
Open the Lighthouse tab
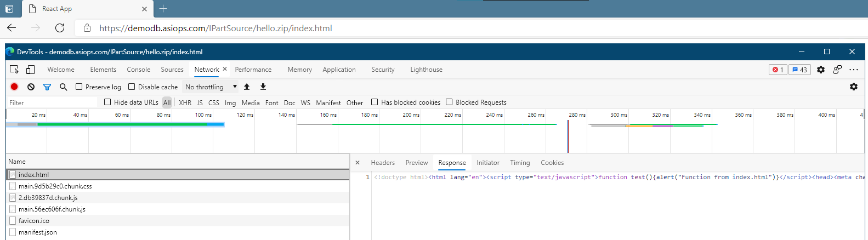(x=426, y=70)
